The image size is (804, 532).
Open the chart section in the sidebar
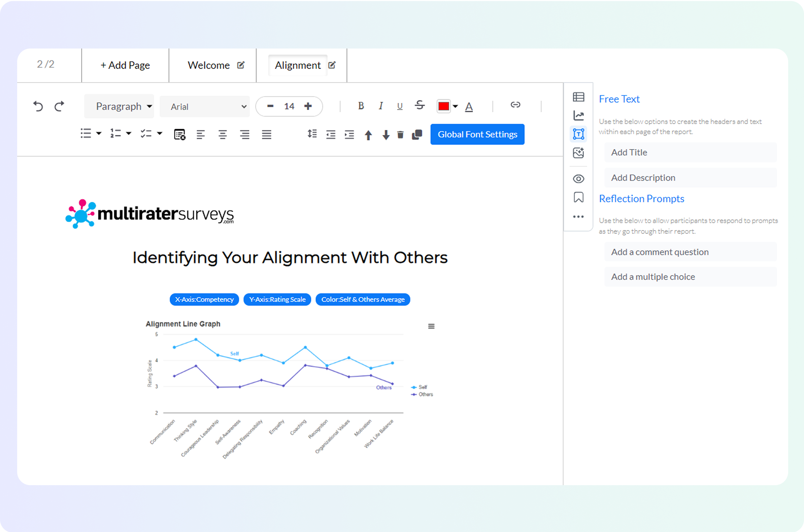[578, 116]
